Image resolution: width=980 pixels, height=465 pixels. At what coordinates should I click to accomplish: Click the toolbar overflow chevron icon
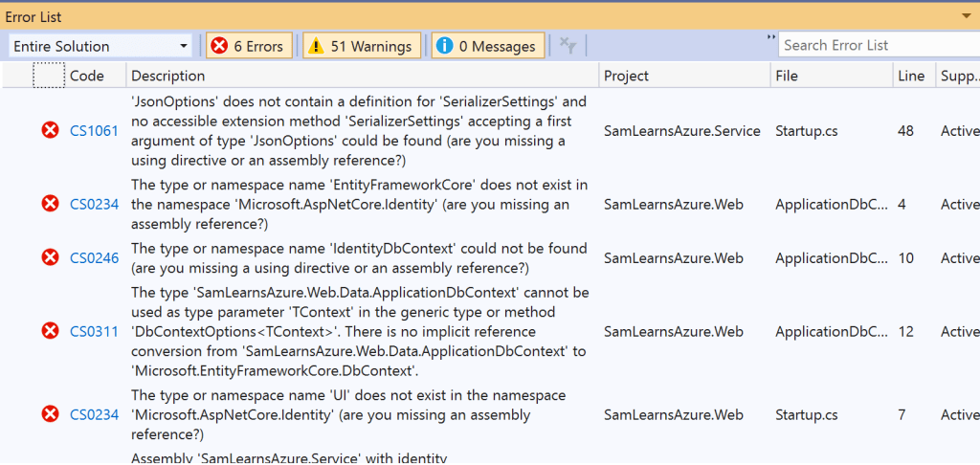click(x=771, y=38)
